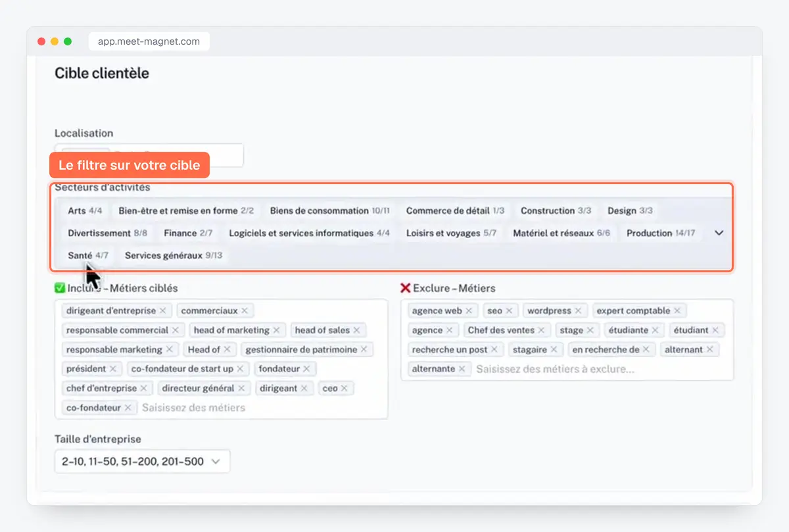Screen dimensions: 789x532
Task: Select the Finance 2/7 sector chip
Action: point(188,233)
